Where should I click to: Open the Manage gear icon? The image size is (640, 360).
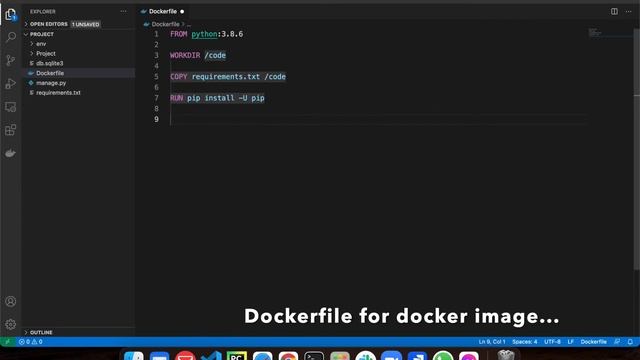(x=11, y=324)
